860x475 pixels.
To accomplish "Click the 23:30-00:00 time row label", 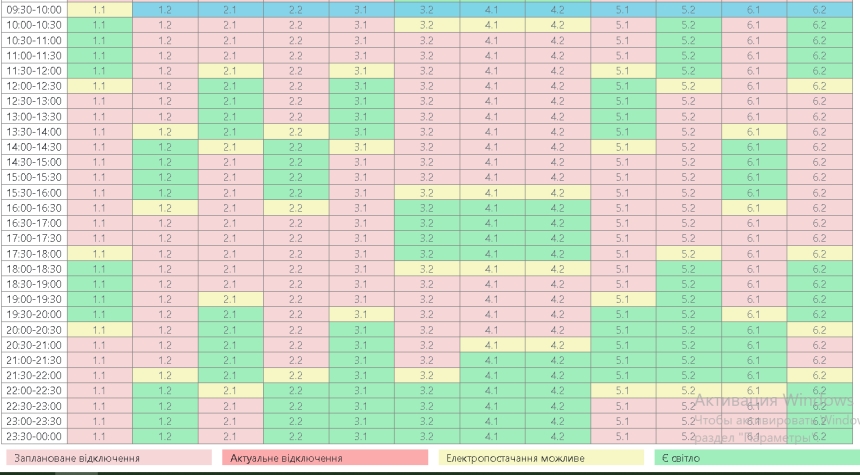I will 33,436.
